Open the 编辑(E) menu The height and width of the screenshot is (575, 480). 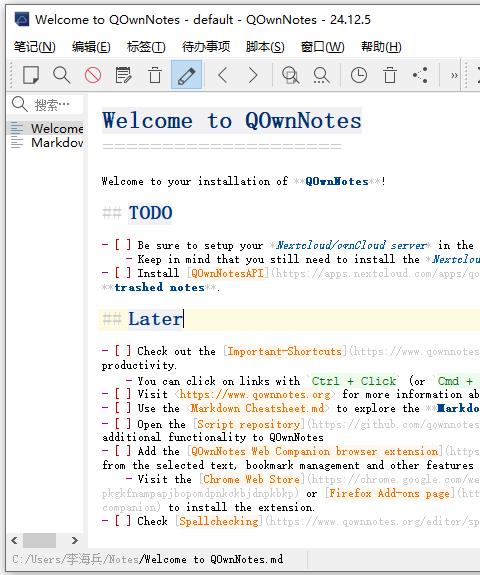(x=91, y=47)
